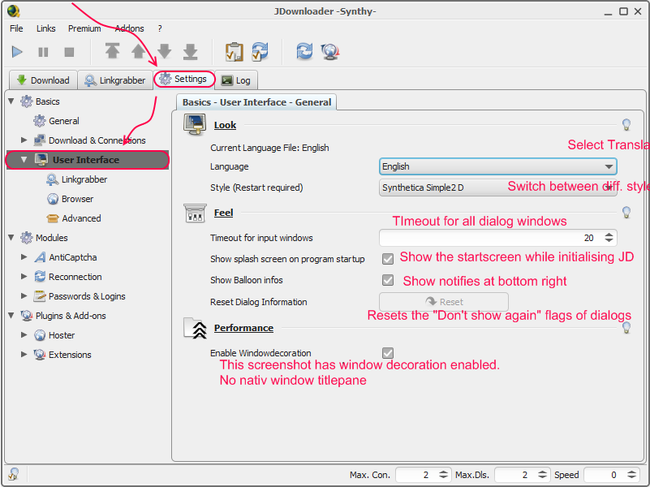Stop all downloads with stop icon
Screen dimensions: 650x487
coord(69,52)
